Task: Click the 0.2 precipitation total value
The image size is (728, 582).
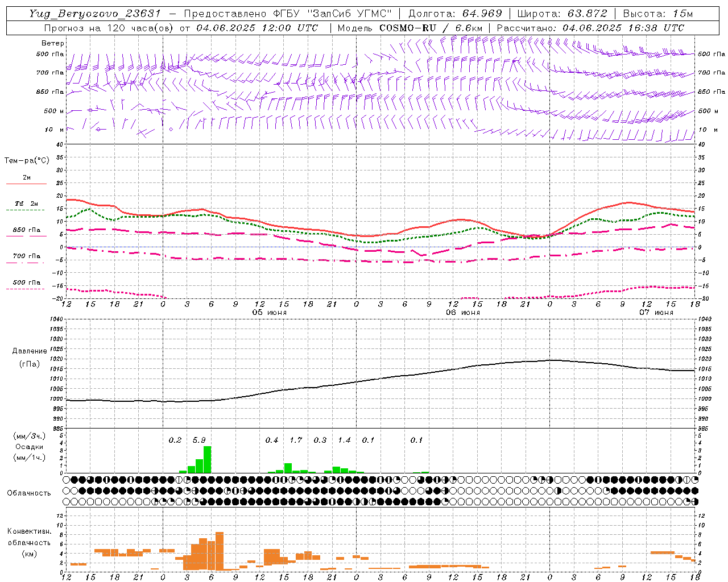Action: 175,440
